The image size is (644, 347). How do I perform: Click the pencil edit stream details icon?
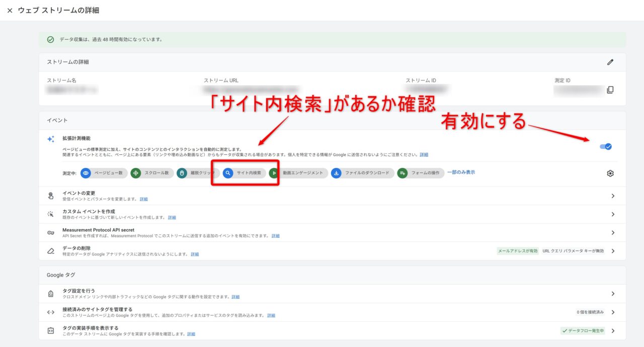(610, 62)
